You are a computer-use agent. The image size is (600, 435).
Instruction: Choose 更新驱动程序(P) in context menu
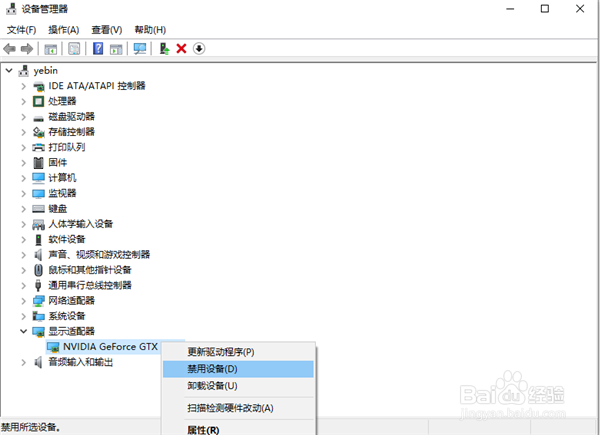pos(238,352)
